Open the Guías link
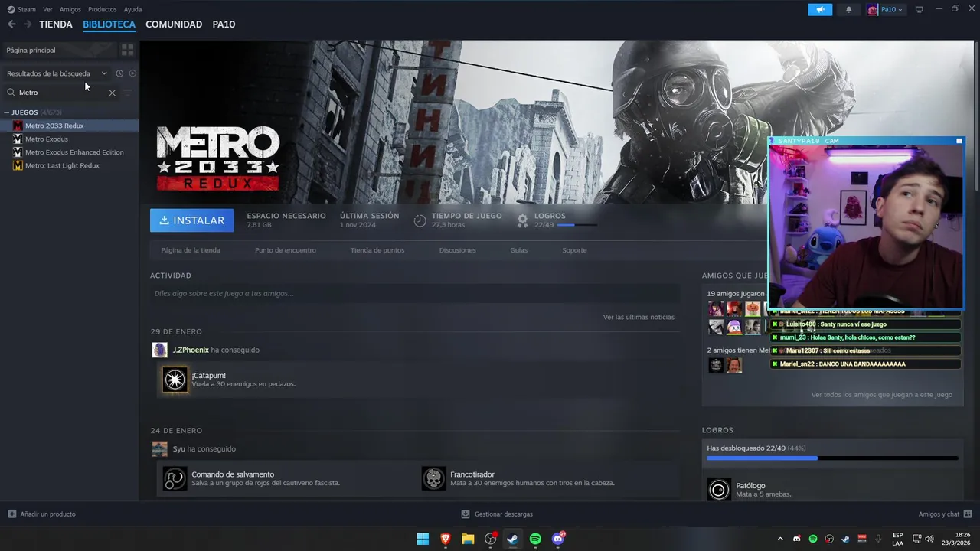980x551 pixels. tap(519, 250)
